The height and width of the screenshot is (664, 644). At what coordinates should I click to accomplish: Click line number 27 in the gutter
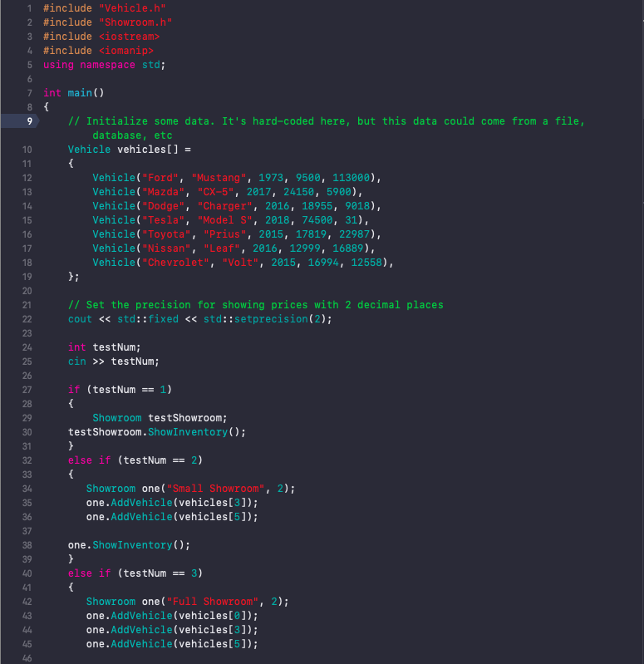(27, 390)
